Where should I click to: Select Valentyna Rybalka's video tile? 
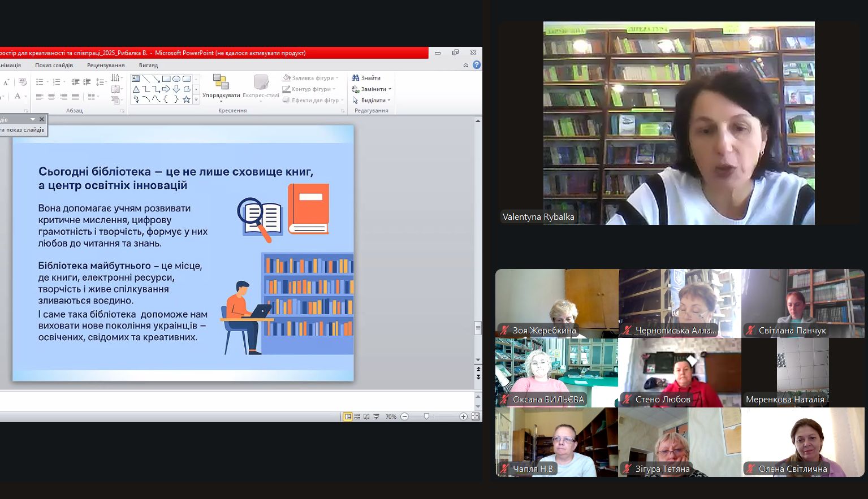point(679,123)
